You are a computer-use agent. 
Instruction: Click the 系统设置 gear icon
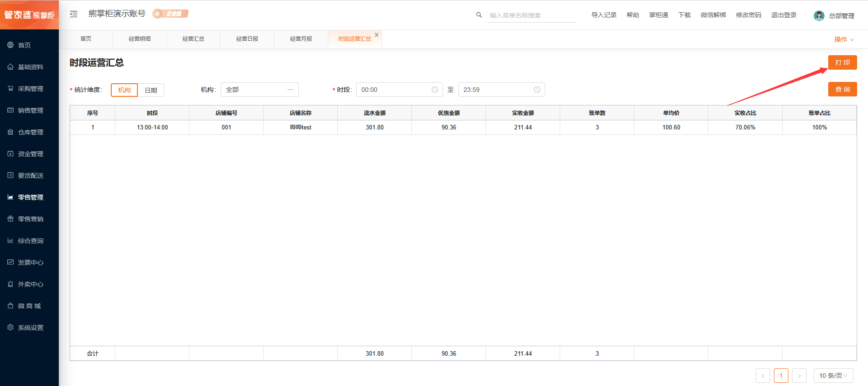(x=10, y=327)
